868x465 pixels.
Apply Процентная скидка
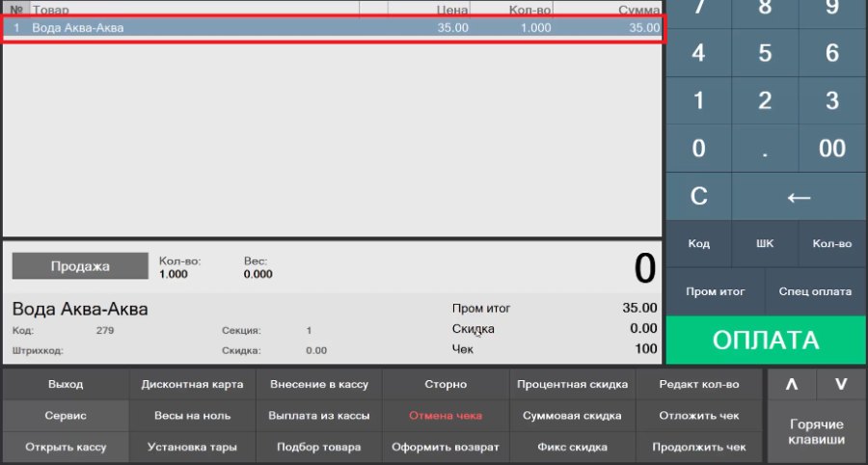(572, 384)
